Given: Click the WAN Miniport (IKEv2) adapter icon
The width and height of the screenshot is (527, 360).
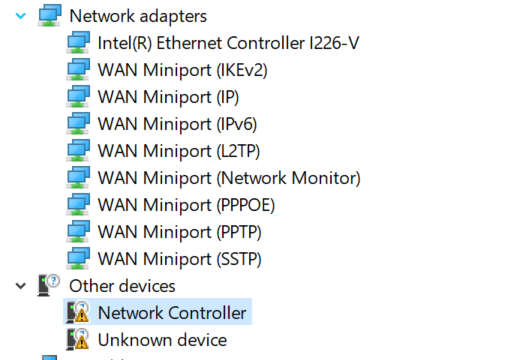Looking at the screenshot, I should click(78, 70).
